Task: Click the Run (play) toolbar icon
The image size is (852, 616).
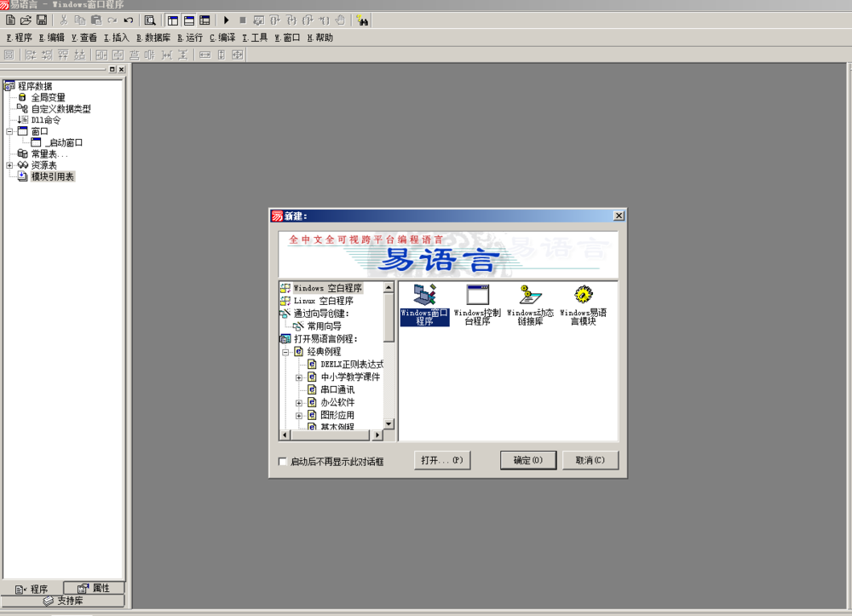Action: 227,20
